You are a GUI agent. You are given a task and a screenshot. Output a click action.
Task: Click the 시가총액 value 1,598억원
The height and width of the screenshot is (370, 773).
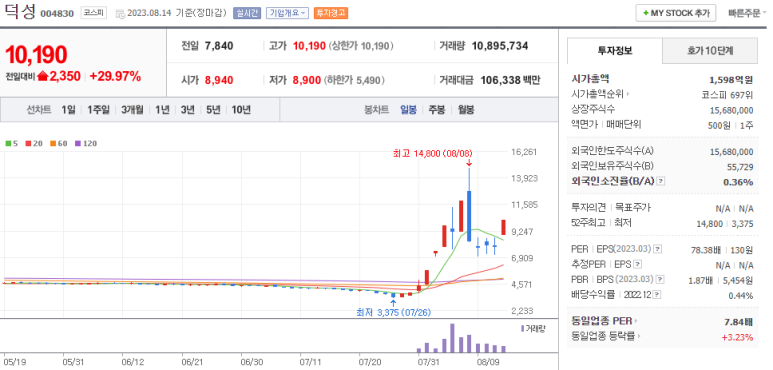tap(731, 79)
